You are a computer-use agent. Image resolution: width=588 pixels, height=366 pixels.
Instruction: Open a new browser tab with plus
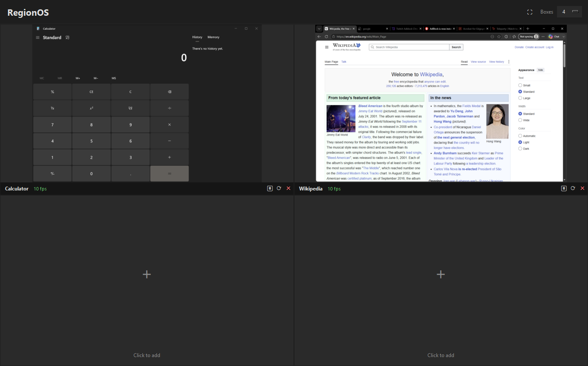[x=528, y=28]
